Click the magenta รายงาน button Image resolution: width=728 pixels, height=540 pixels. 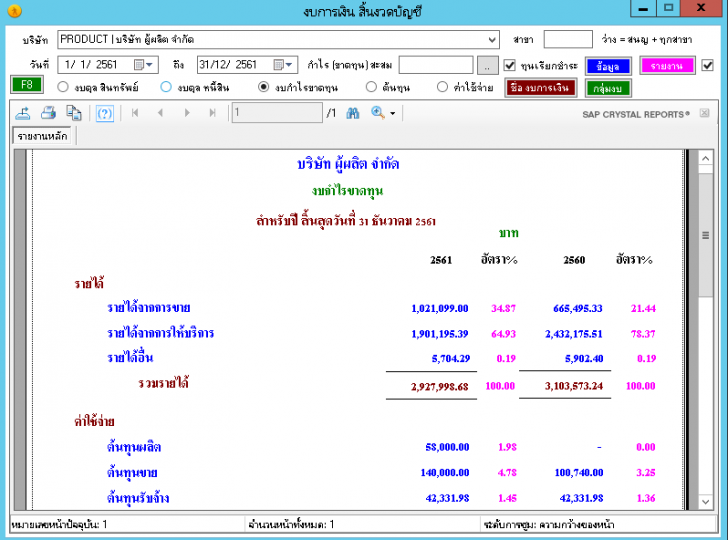pyautogui.click(x=666, y=65)
